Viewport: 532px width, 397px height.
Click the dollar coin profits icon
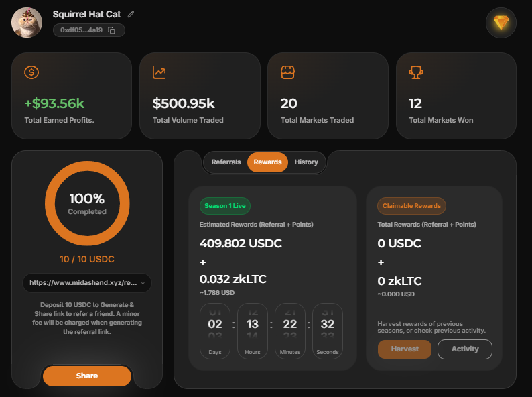click(x=31, y=72)
